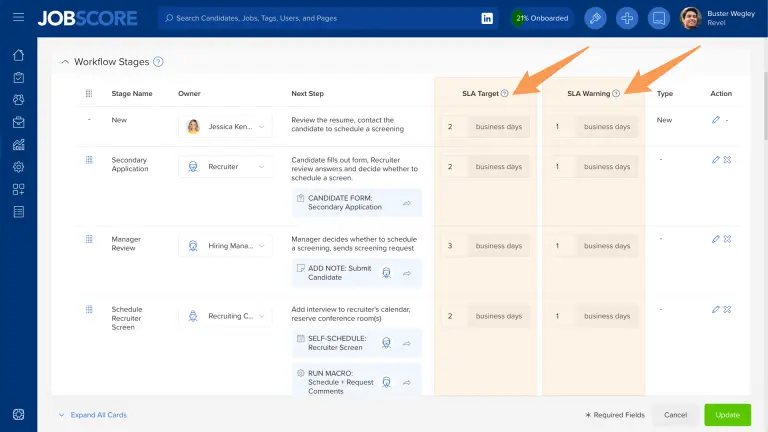Viewport: 768px width, 432px height.
Task: Click drag handle icon in table header
Action: [89, 93]
